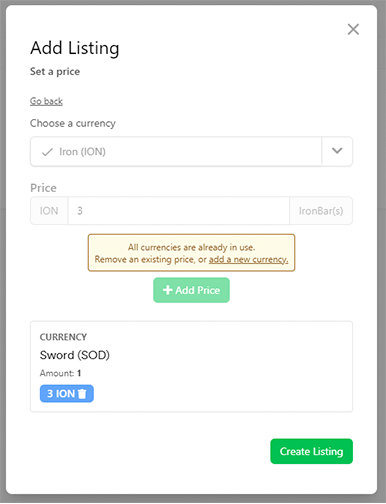Click the ION prefix on price field
The height and width of the screenshot is (504, 386).
click(x=49, y=211)
